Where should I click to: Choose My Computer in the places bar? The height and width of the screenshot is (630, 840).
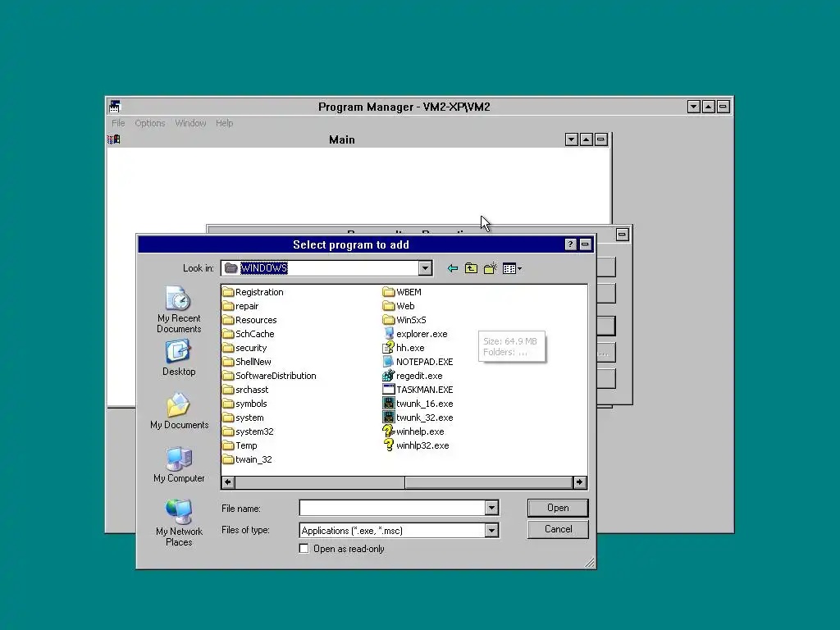(x=179, y=465)
